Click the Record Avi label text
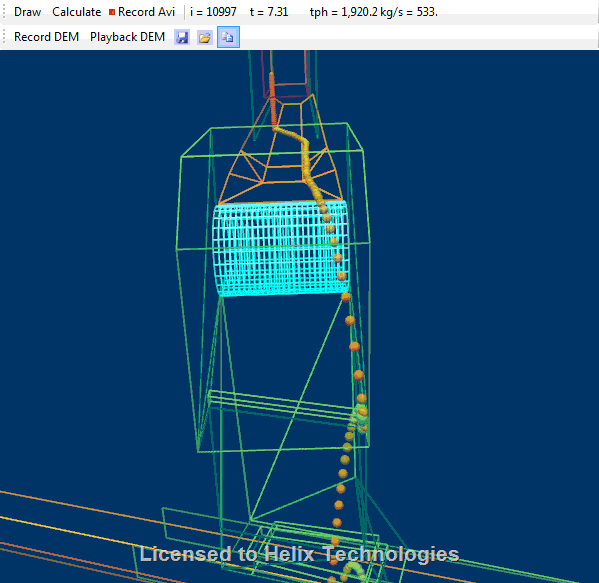The width and height of the screenshot is (599, 583). tap(146, 12)
